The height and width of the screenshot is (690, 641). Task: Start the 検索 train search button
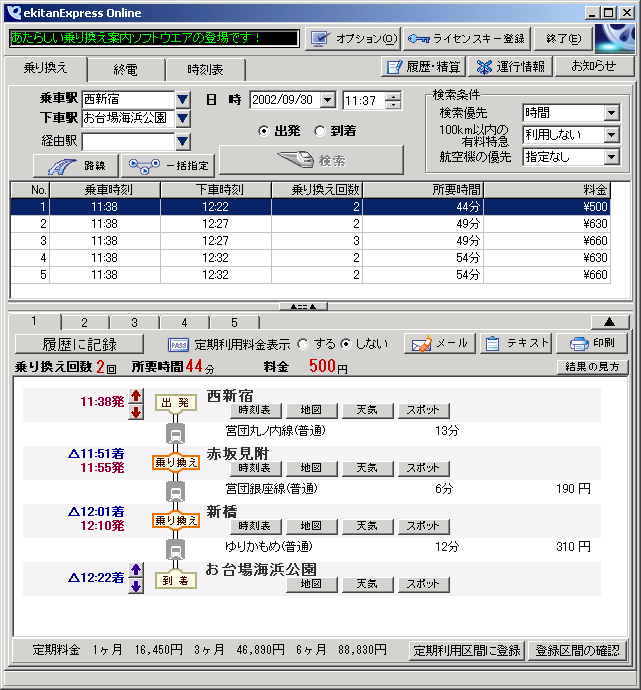pyautogui.click(x=311, y=160)
